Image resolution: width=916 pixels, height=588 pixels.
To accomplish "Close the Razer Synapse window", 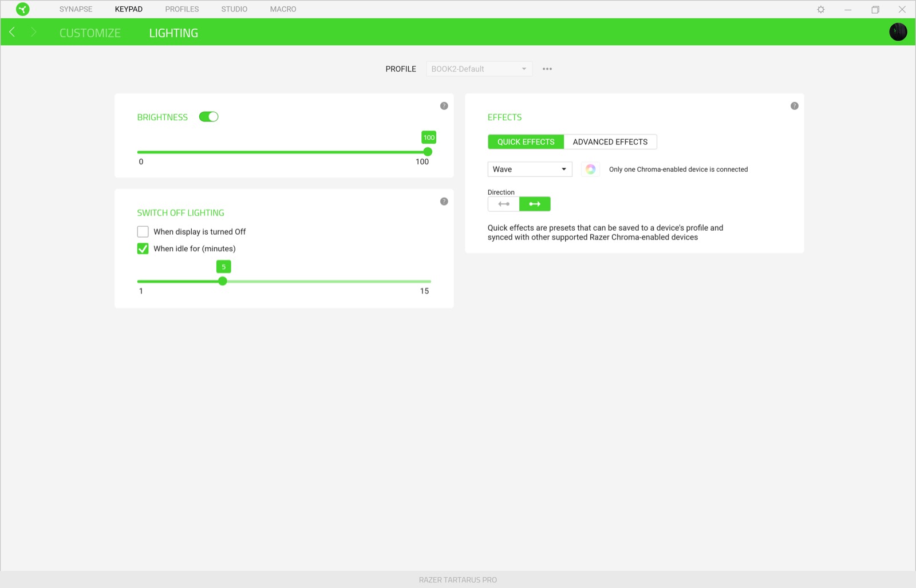I will click(902, 9).
